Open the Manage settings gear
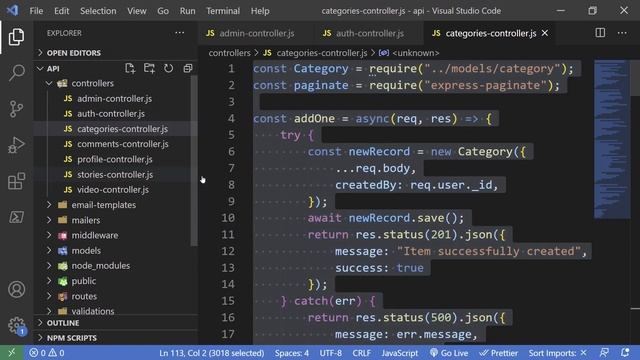Viewport: 640px width, 360px height. pos(16,325)
